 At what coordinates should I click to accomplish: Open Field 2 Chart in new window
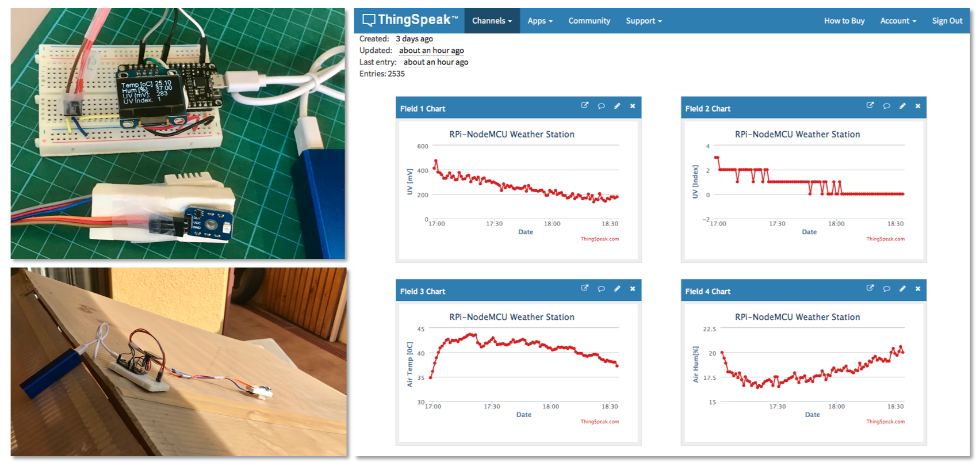pos(870,105)
